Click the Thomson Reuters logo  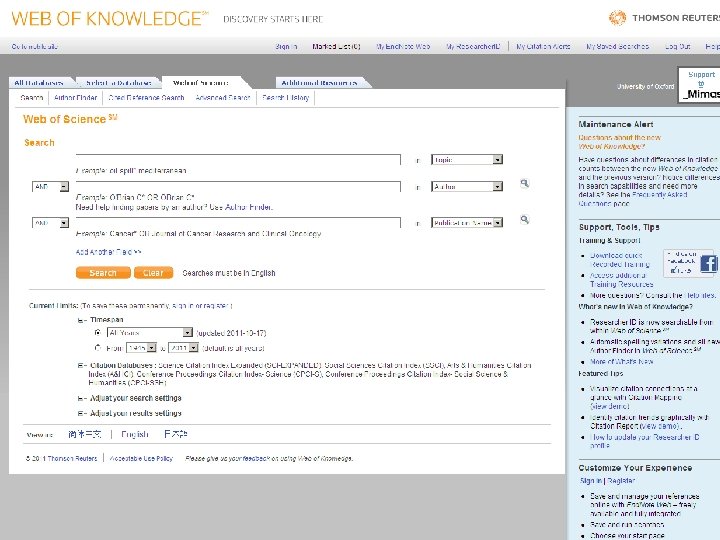(x=664, y=18)
